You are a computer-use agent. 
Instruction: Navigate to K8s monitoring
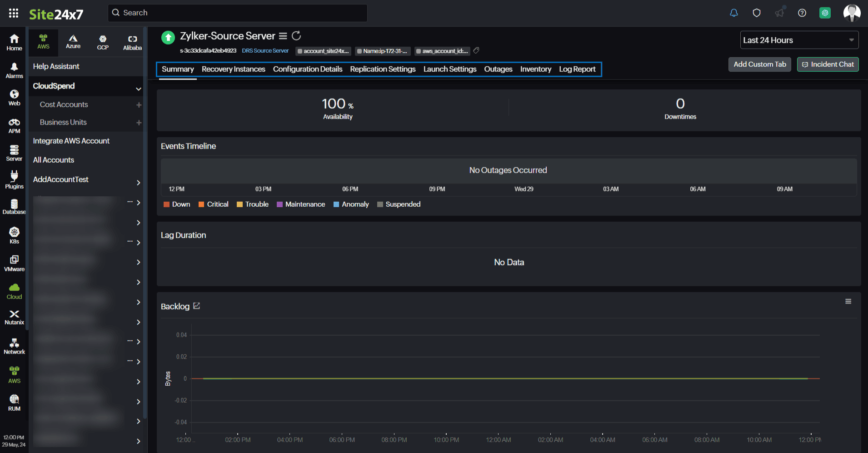point(14,234)
